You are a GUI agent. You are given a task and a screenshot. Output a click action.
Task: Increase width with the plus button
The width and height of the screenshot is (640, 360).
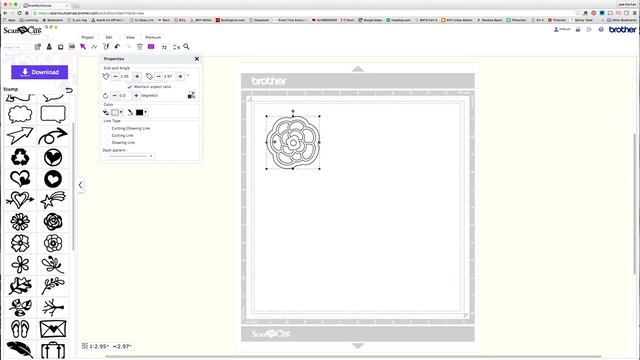coord(137,76)
